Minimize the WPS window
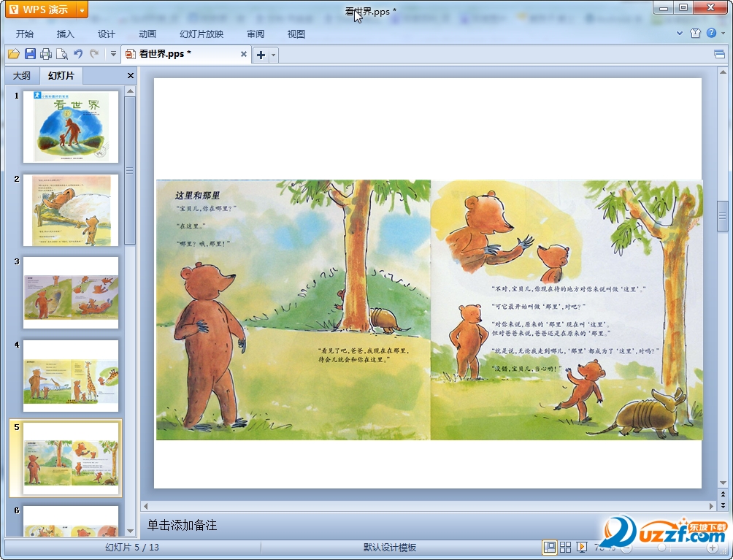The image size is (733, 560). click(663, 8)
